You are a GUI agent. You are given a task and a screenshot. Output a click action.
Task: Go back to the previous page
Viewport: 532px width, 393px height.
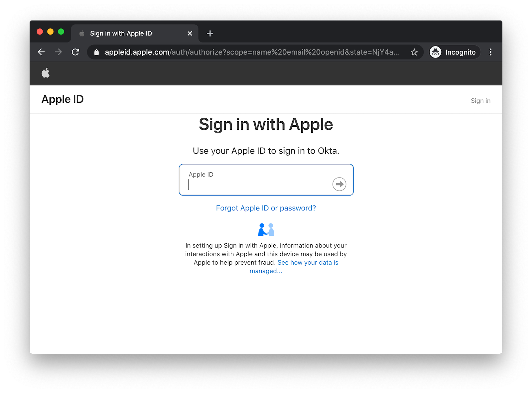point(42,52)
